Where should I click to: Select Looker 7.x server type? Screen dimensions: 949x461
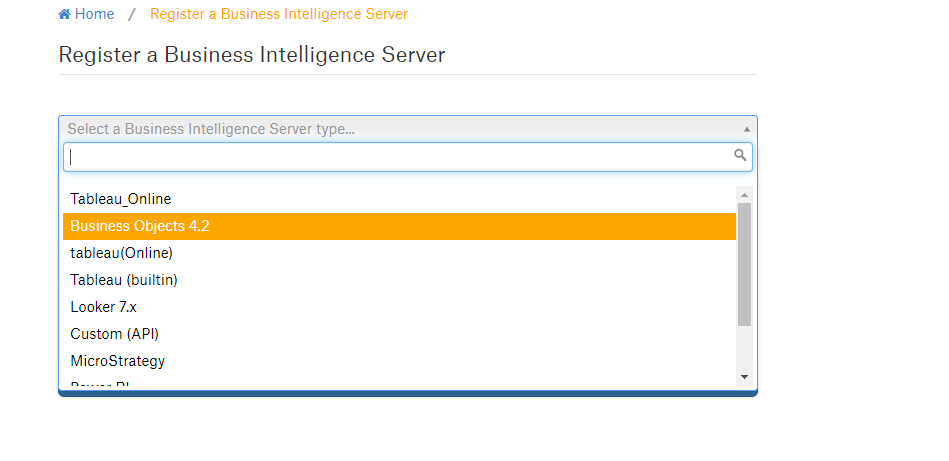click(399, 307)
